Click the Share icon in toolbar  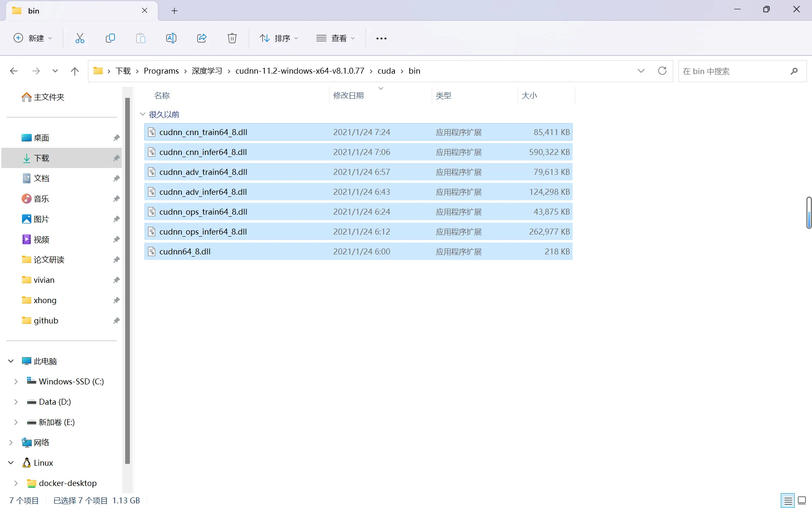tap(202, 38)
